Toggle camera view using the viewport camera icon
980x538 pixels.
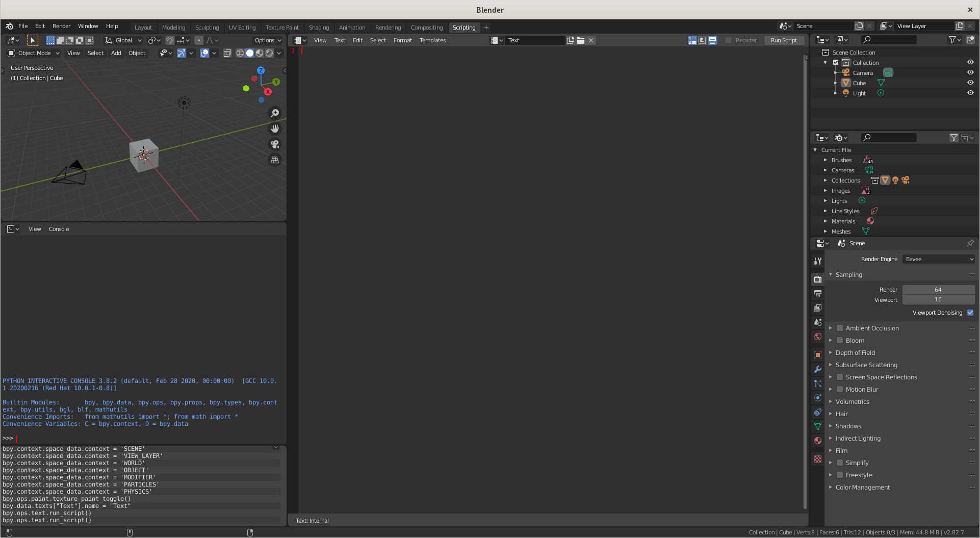pos(275,144)
